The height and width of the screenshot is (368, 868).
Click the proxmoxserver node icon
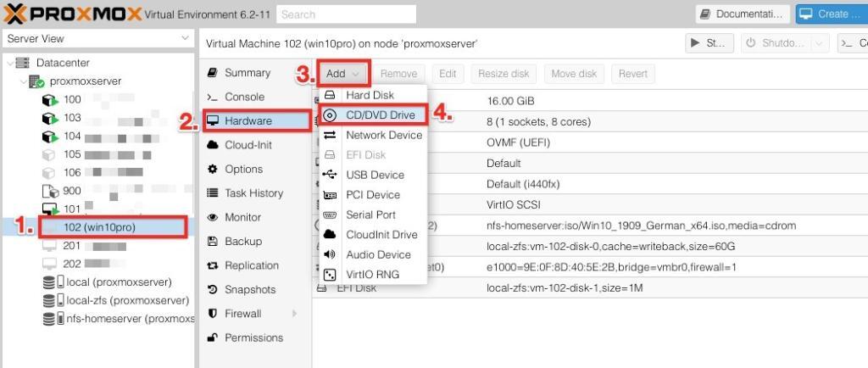pyautogui.click(x=36, y=81)
